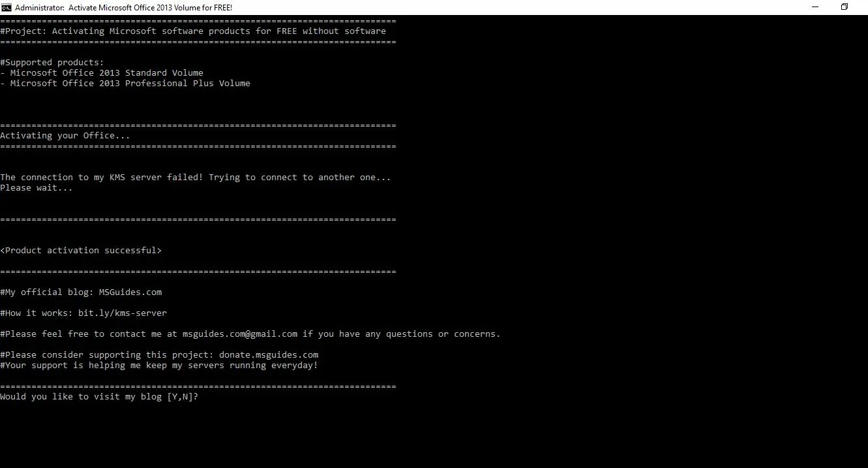
Task: Click '<Product activation successful>' message
Action: tap(81, 251)
